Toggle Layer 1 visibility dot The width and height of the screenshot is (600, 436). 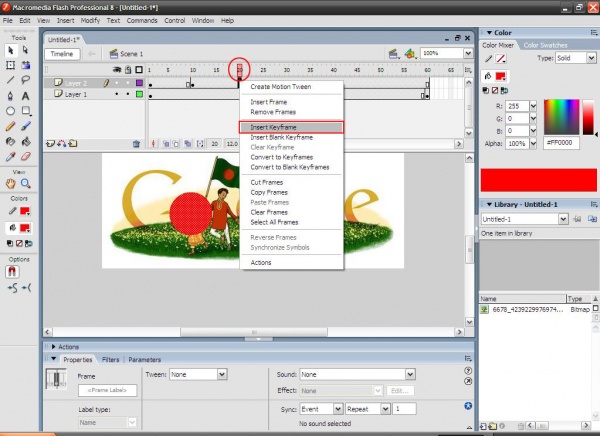pos(117,94)
